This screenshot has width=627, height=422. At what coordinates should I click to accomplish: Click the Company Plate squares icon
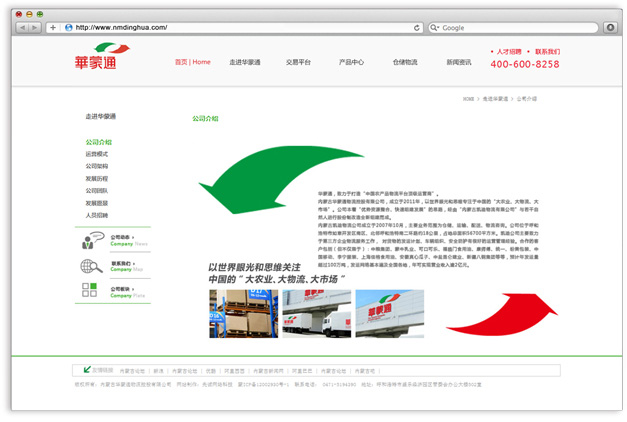pyautogui.click(x=92, y=291)
